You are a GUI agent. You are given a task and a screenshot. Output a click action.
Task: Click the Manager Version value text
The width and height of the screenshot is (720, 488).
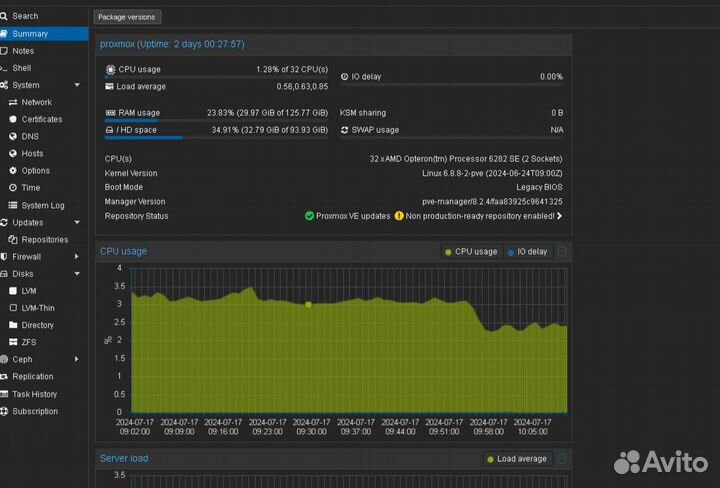tap(492, 202)
